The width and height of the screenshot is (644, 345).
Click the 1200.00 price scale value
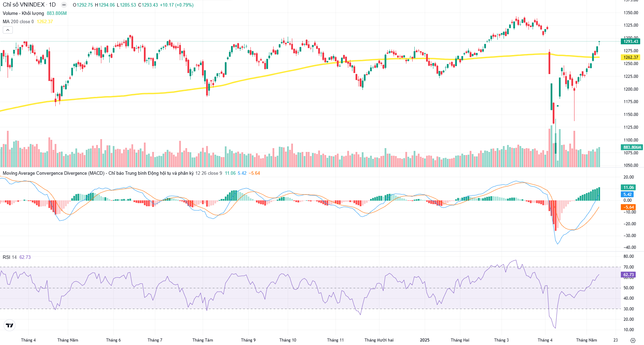coord(631,89)
